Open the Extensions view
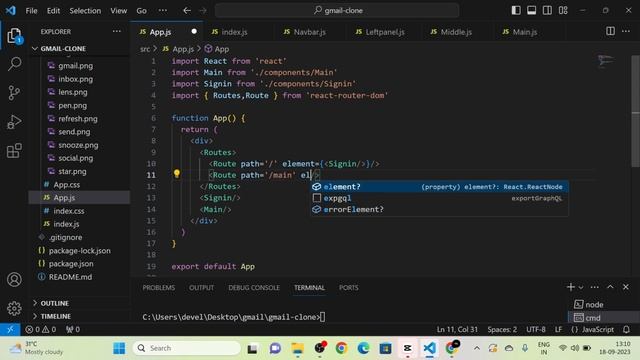Viewport: 640px width, 360px height. point(14,151)
